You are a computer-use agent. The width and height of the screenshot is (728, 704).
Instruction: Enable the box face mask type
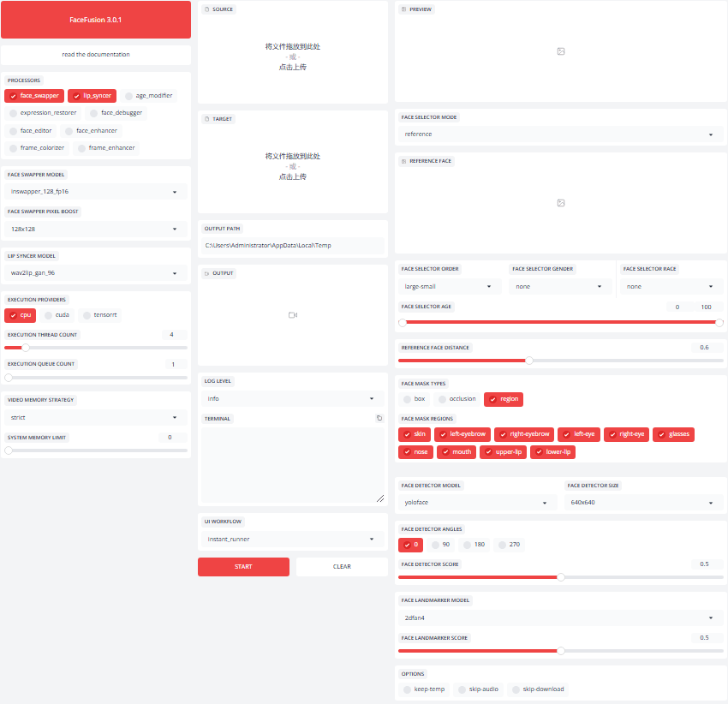click(415, 399)
